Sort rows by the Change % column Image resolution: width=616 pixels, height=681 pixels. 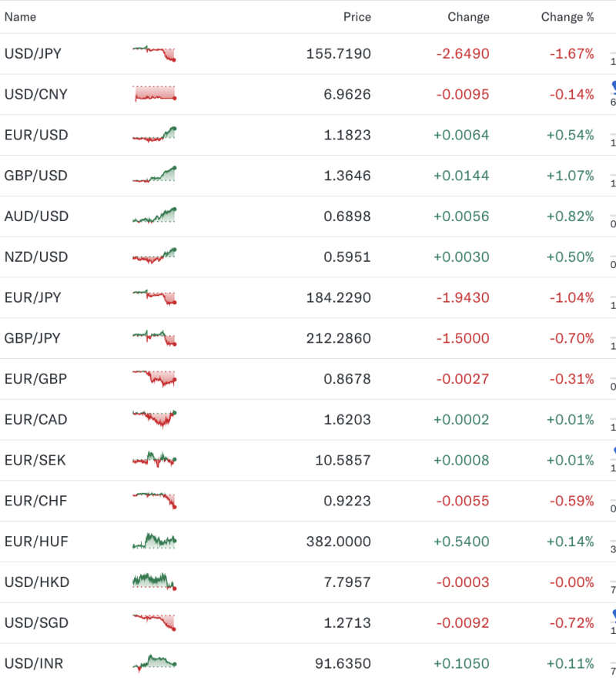(567, 16)
